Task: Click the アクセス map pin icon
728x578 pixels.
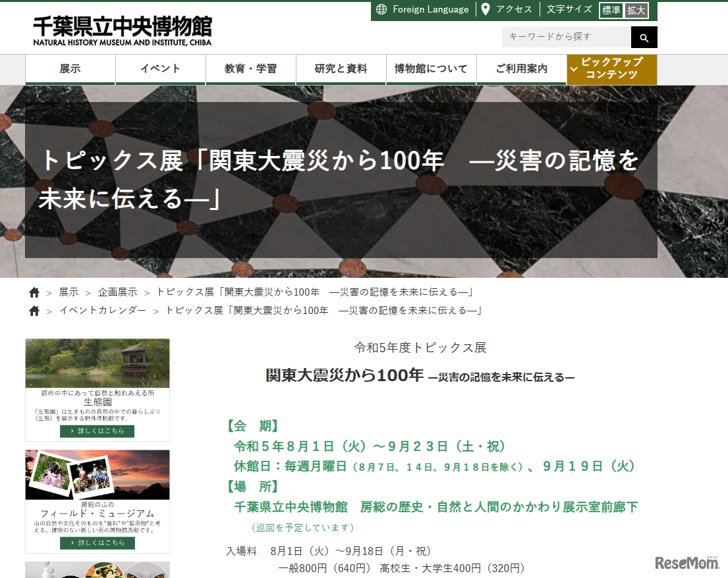Action: pos(486,9)
